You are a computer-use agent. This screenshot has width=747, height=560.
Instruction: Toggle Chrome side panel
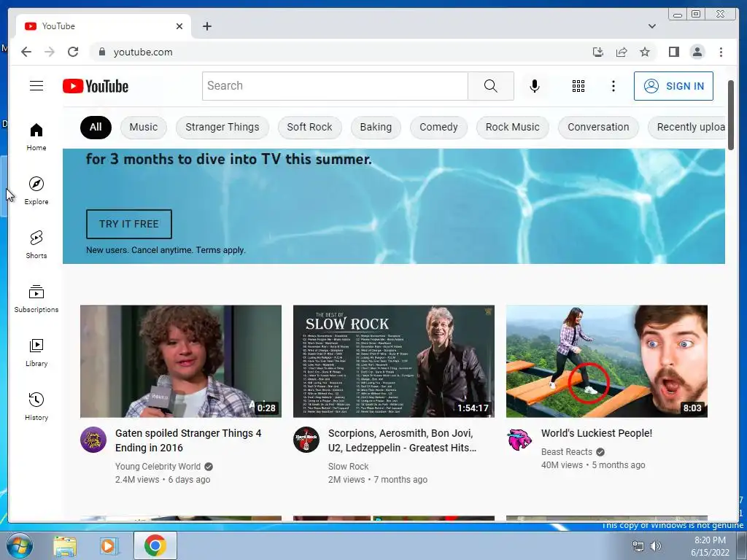(673, 52)
